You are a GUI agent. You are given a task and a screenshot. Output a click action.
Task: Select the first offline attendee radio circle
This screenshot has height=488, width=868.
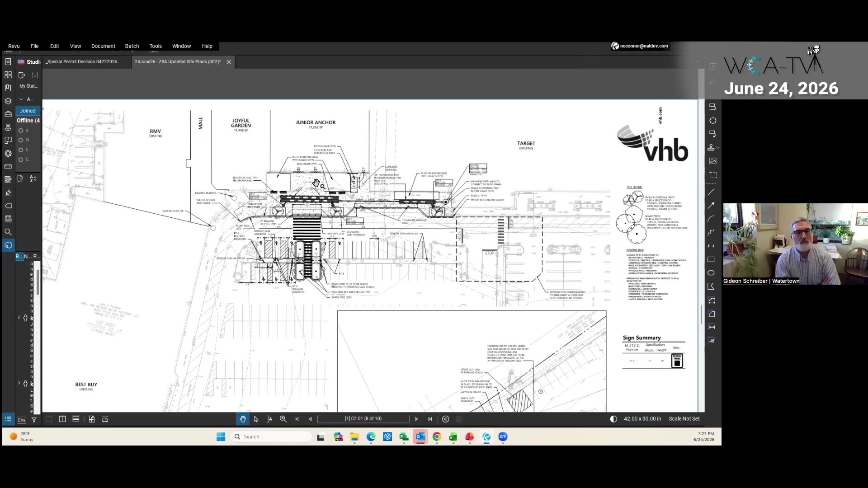click(21, 131)
